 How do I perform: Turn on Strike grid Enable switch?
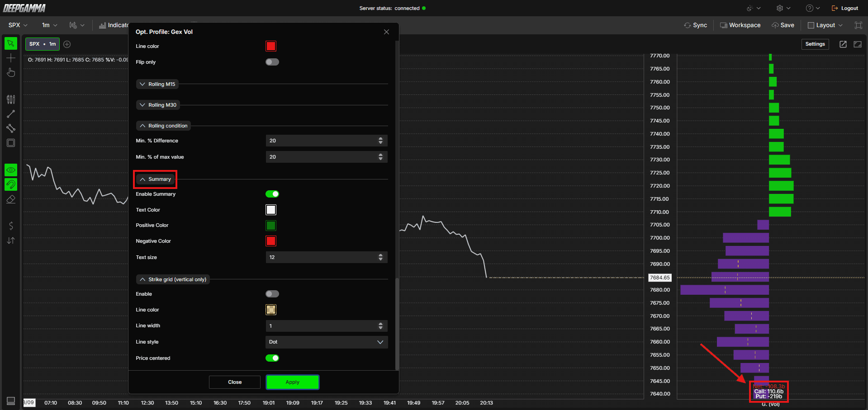point(272,294)
